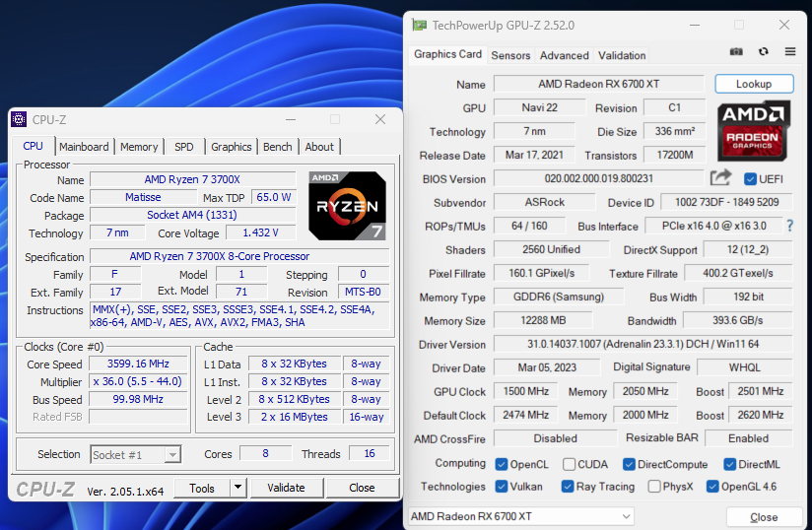Click the Validate button in CPU-Z
This screenshot has height=530, width=812.
287,488
